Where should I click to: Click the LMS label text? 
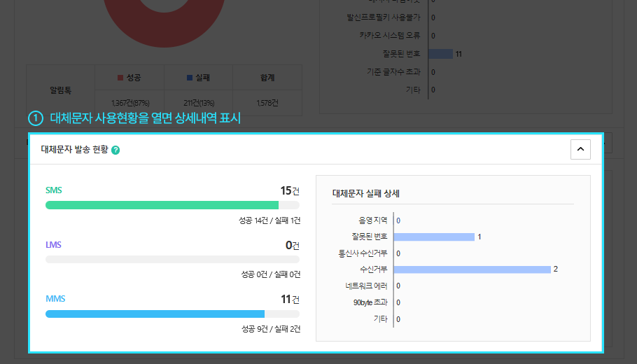pos(54,245)
